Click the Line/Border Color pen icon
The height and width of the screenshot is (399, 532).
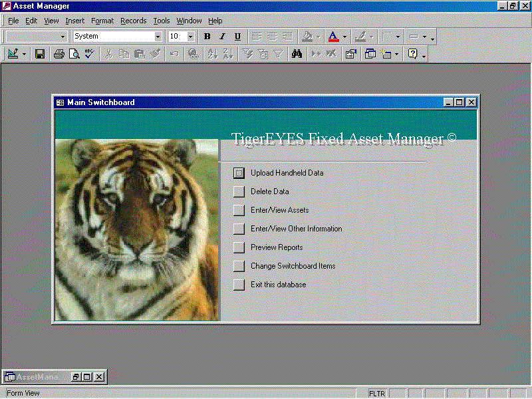[360, 37]
